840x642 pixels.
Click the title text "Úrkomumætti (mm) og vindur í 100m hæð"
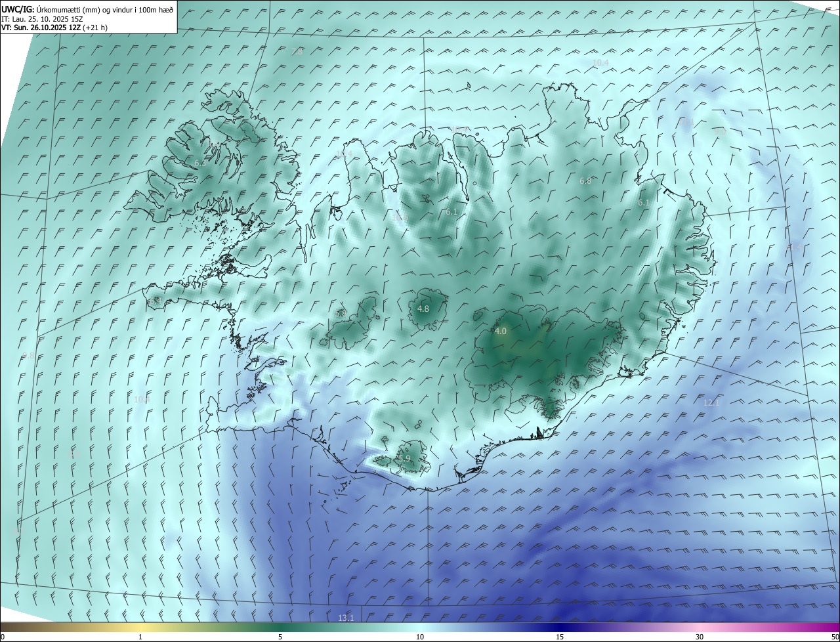tap(105, 9)
